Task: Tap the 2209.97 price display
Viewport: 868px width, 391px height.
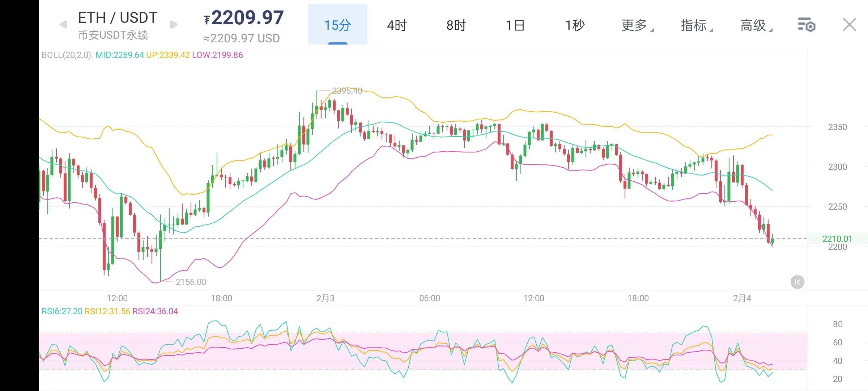Action: click(x=247, y=18)
